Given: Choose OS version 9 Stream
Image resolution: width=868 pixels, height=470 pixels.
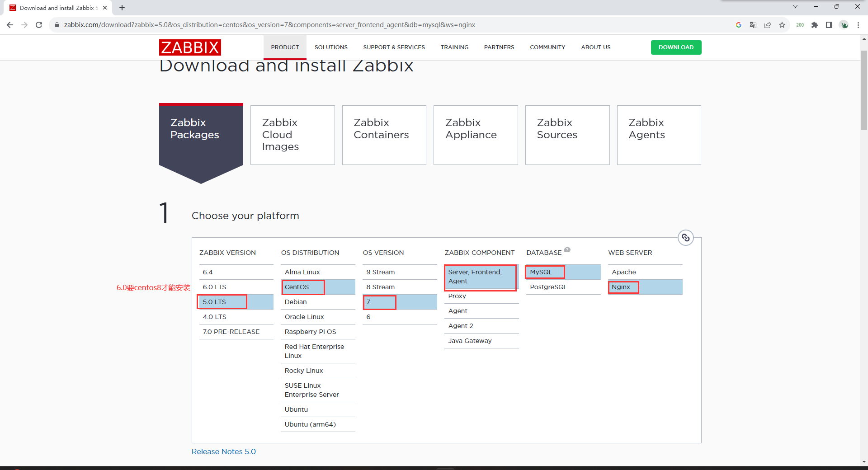Looking at the screenshot, I should (400, 272).
